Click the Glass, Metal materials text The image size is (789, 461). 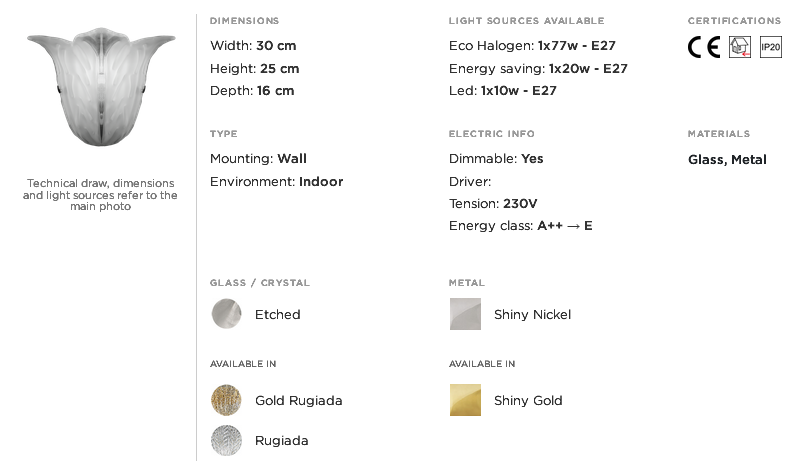[728, 160]
